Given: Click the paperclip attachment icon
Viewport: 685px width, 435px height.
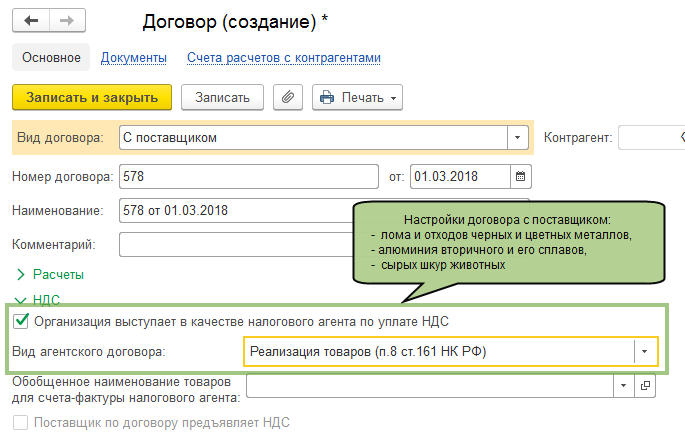Looking at the screenshot, I should pos(288,97).
